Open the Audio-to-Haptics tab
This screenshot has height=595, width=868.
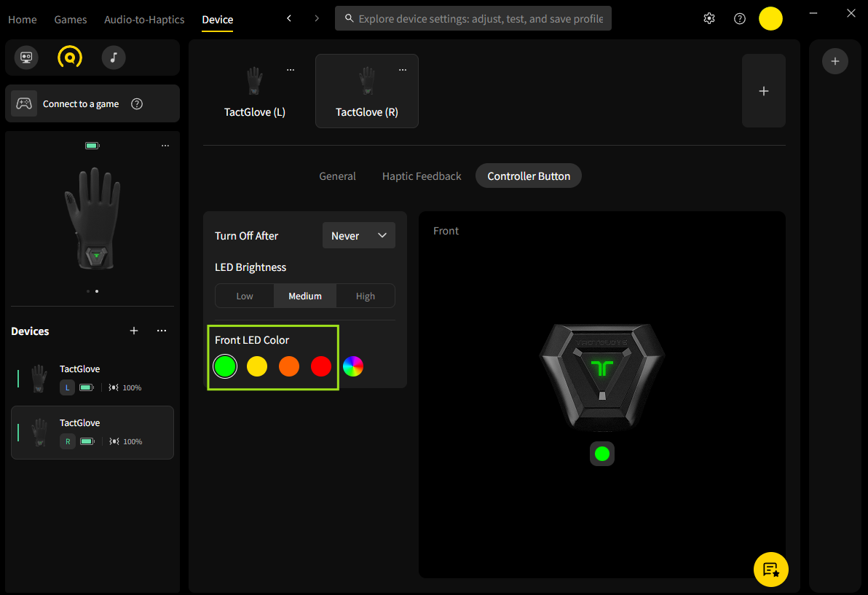click(144, 20)
